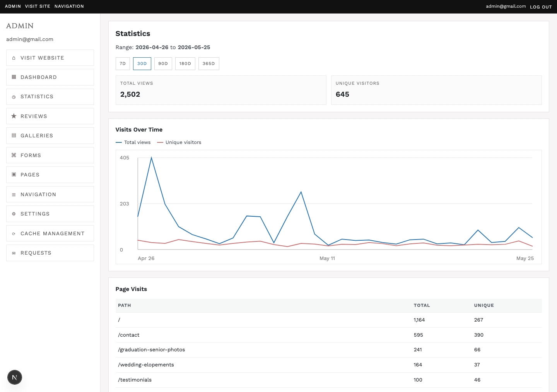This screenshot has height=392, width=557.
Task: Open the Next.js dev tools badge
Action: point(15,377)
